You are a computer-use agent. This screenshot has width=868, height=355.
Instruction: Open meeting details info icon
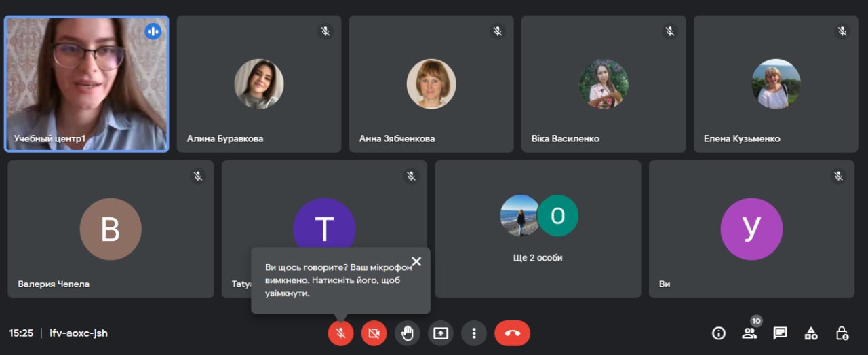tap(719, 333)
